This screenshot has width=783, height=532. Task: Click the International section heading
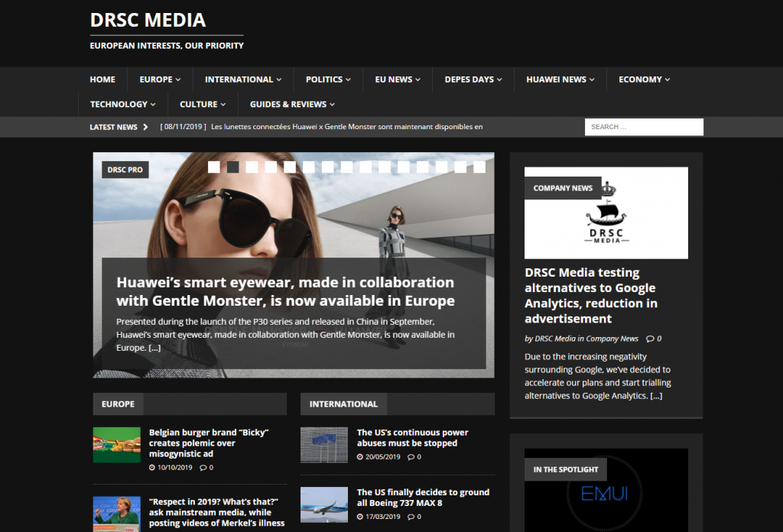coord(343,404)
